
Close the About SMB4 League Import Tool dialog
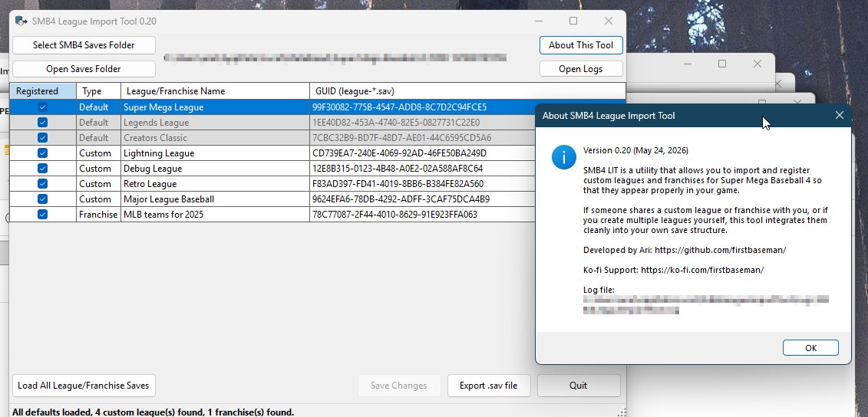coord(839,115)
